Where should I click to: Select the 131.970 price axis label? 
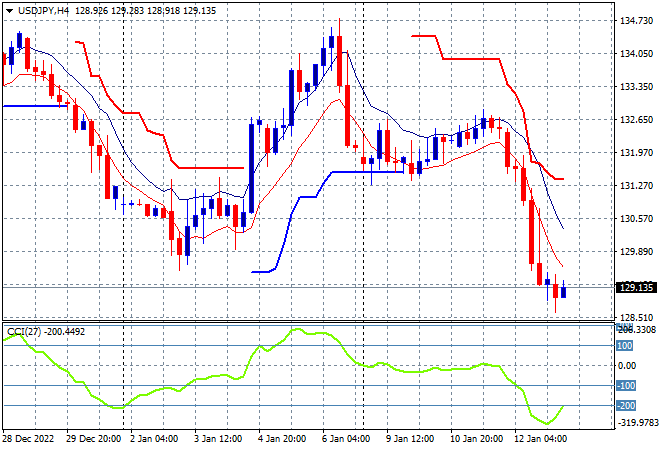coord(637,152)
